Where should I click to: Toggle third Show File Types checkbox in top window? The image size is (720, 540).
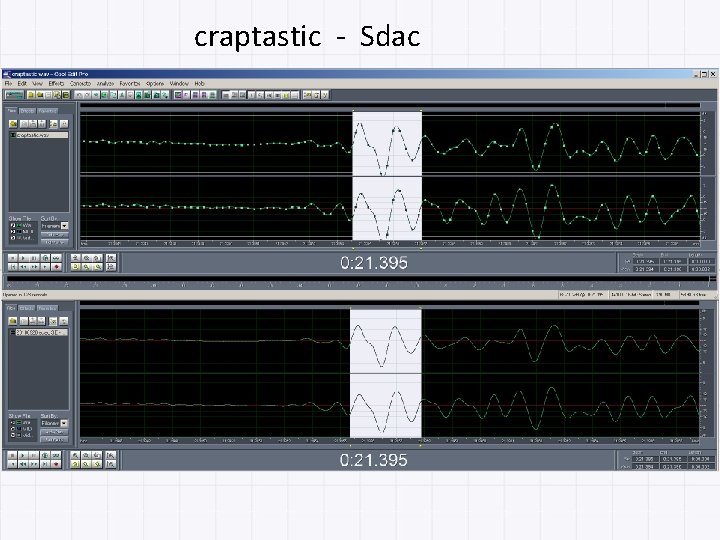13,238
